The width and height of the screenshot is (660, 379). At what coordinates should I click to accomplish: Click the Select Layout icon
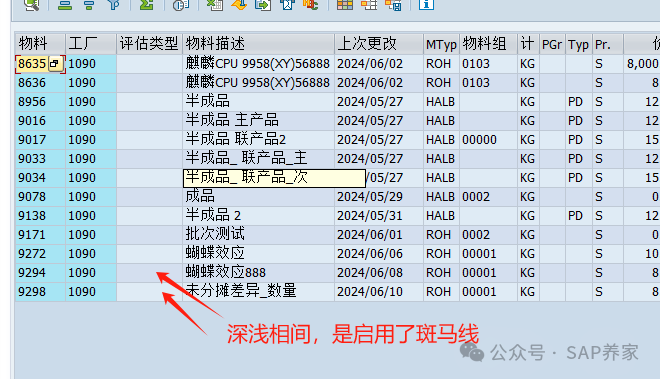pos(369,4)
